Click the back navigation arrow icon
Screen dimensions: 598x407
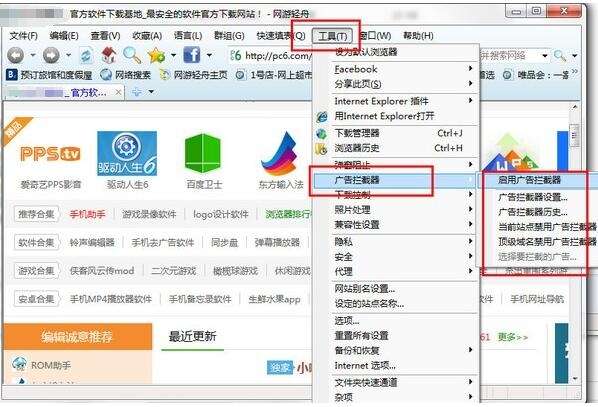click(x=15, y=56)
